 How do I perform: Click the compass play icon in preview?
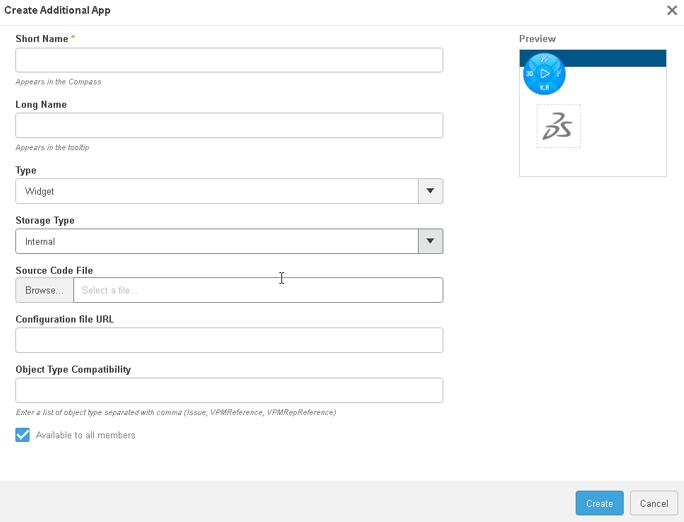544,73
